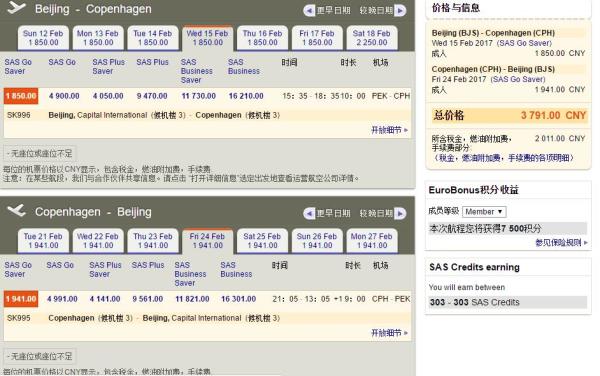This screenshot has width=600, height=376.
Task: Open the details link for flight SK996
Action: [390, 130]
